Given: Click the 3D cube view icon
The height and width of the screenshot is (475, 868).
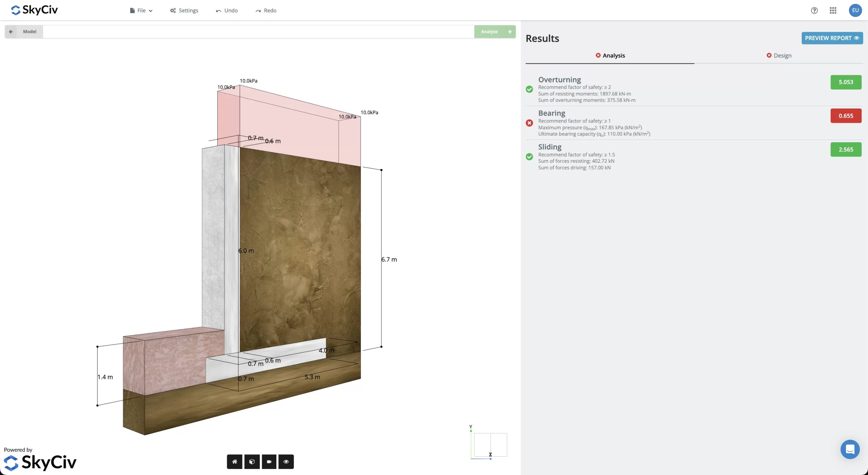Looking at the screenshot, I should coord(252,461).
